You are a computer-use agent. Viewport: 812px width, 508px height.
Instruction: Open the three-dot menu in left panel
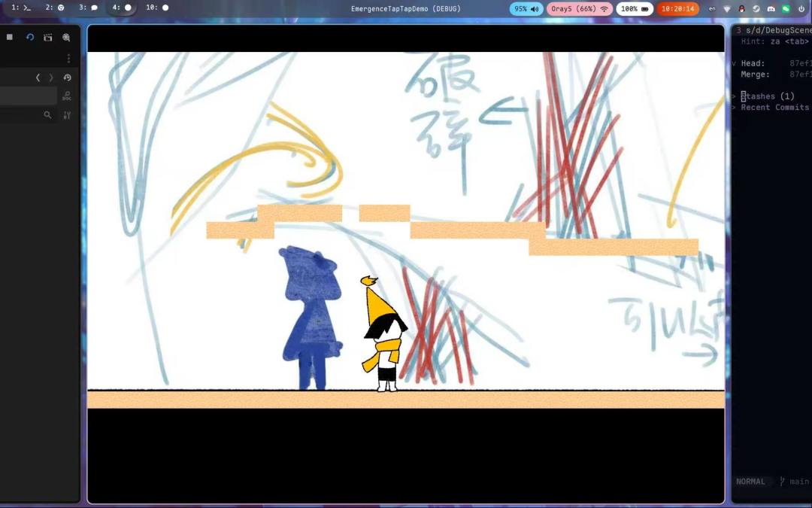click(x=68, y=58)
